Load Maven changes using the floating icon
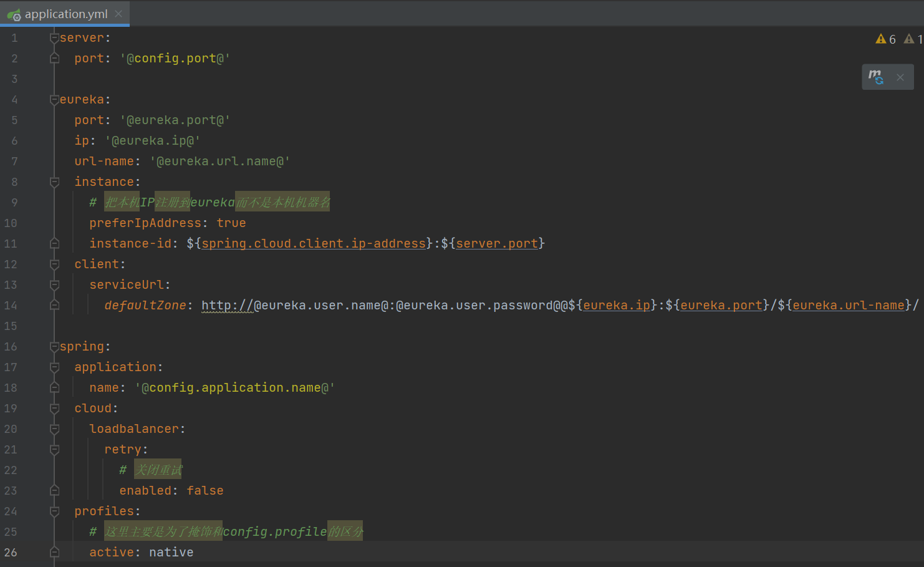The height and width of the screenshot is (567, 924). (x=876, y=77)
